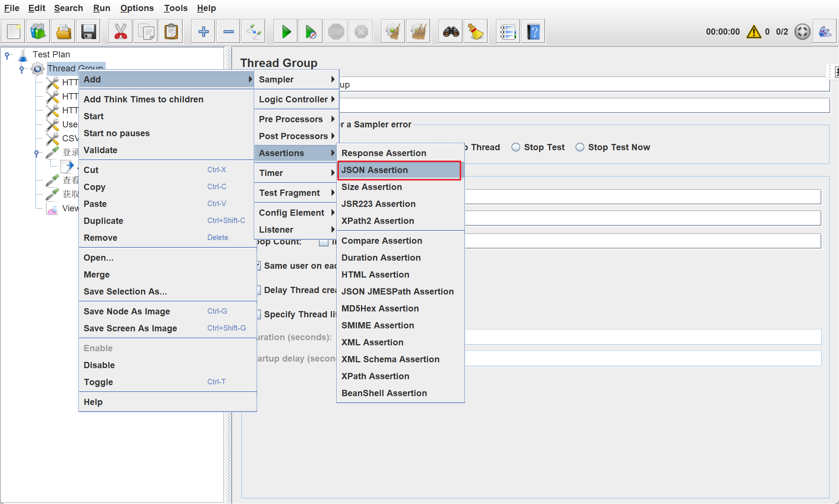Image resolution: width=839 pixels, height=504 pixels.
Task: Select Response Assertion menu entry
Action: coord(384,153)
